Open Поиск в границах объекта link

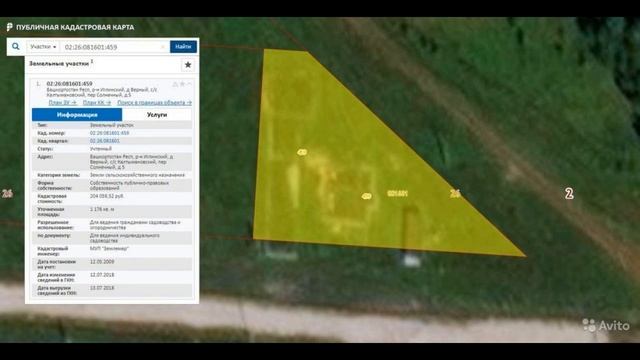pos(154,102)
